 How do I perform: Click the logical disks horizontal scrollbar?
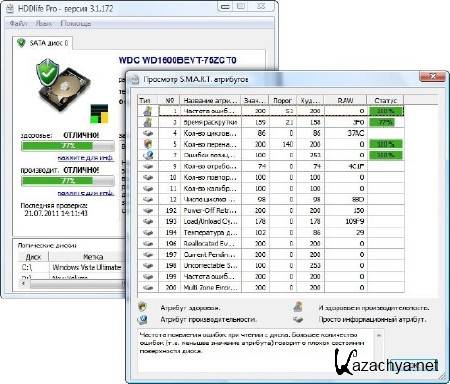(72, 284)
